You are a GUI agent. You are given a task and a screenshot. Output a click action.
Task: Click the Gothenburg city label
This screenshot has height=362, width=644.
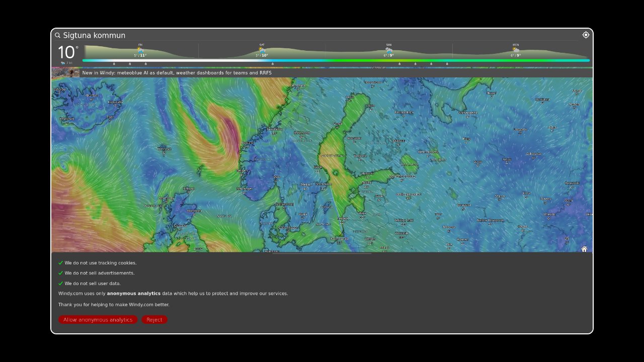(x=284, y=204)
